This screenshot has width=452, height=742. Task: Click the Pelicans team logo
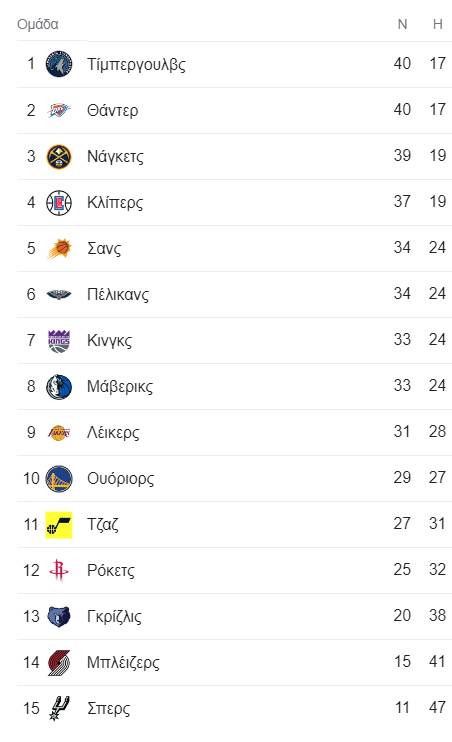59,294
